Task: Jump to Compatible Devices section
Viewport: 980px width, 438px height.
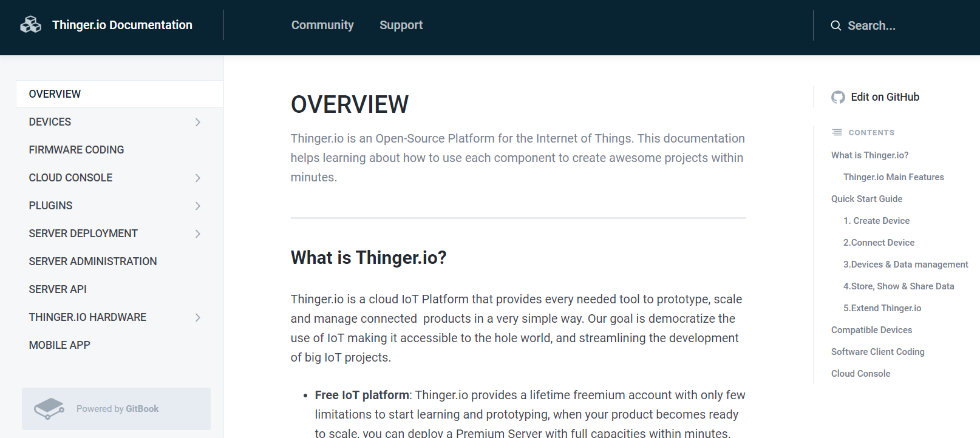Action: tap(871, 330)
